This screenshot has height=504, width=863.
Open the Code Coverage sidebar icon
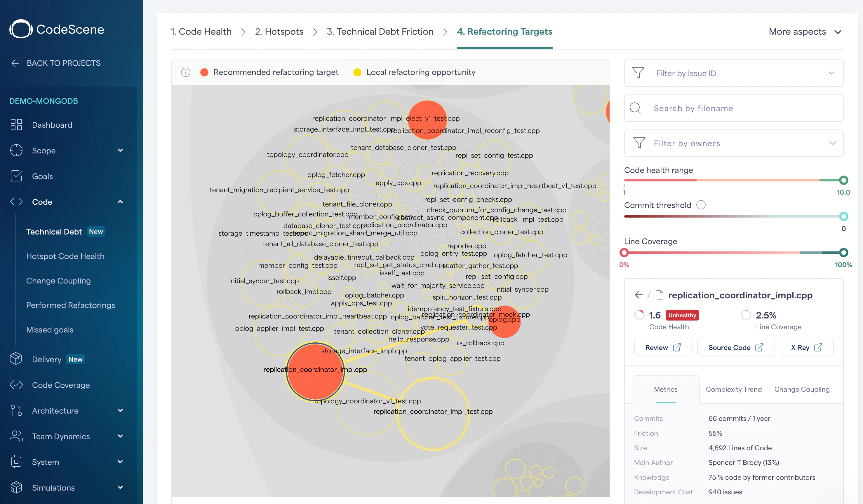[x=16, y=385]
